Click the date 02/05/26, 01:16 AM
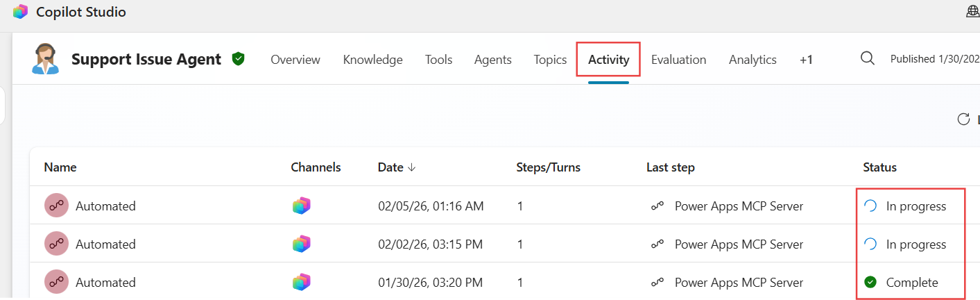Image resolution: width=980 pixels, height=300 pixels. pyautogui.click(x=431, y=206)
